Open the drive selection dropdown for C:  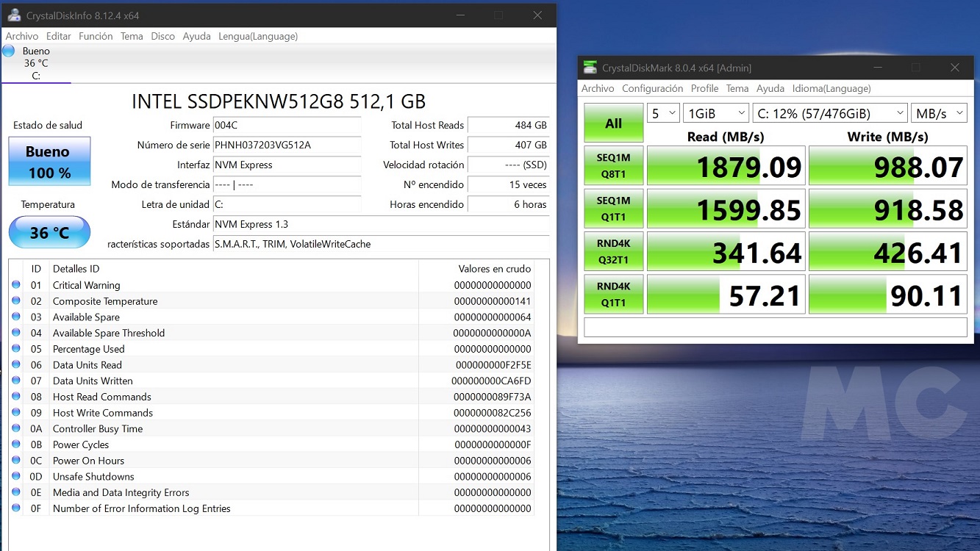click(830, 113)
